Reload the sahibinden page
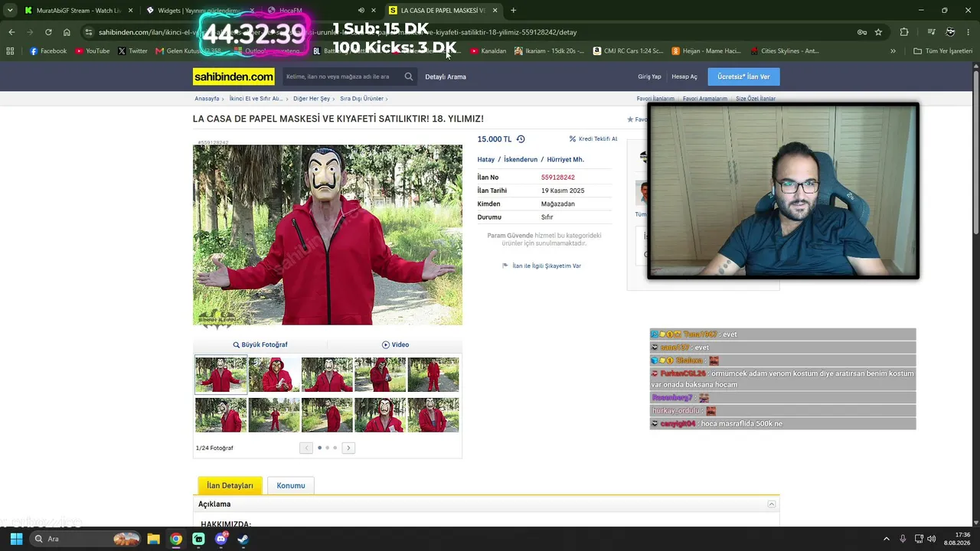 click(x=48, y=32)
